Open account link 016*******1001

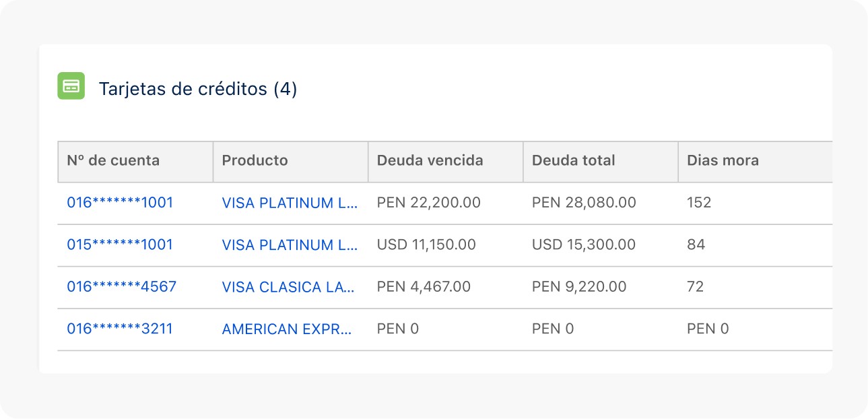[x=120, y=203]
